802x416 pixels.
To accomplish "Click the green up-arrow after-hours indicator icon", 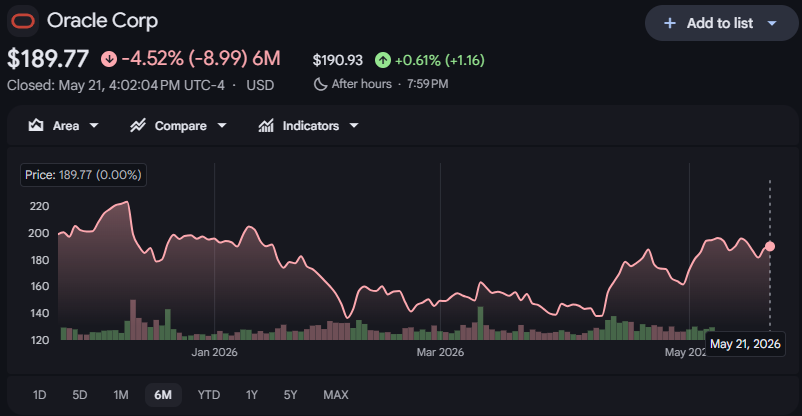I will (383, 60).
